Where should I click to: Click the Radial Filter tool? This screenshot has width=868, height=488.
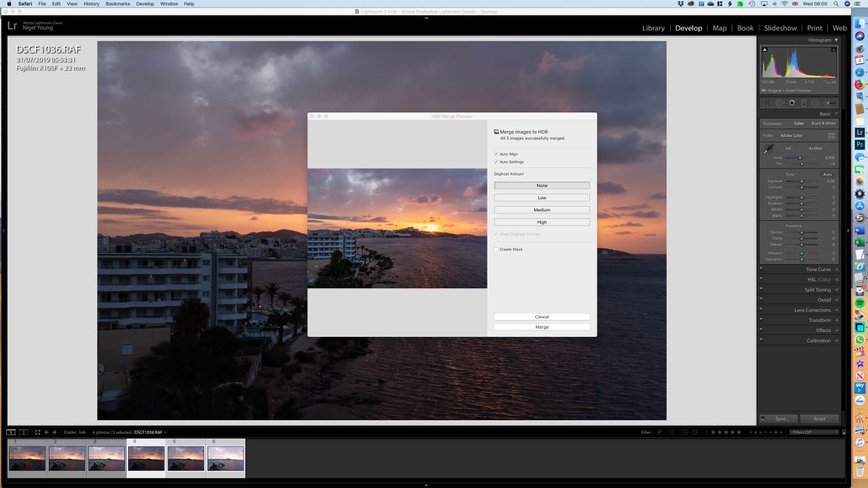point(814,102)
